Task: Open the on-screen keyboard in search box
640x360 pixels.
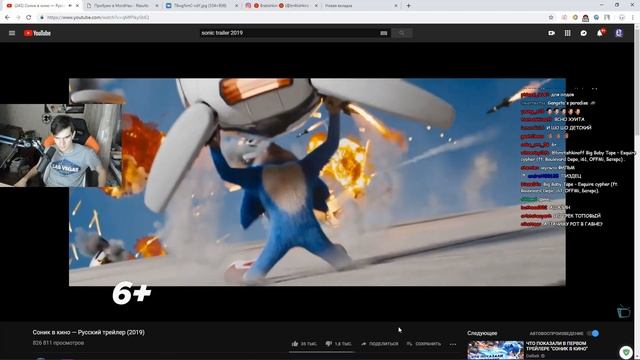Action: 383,33
